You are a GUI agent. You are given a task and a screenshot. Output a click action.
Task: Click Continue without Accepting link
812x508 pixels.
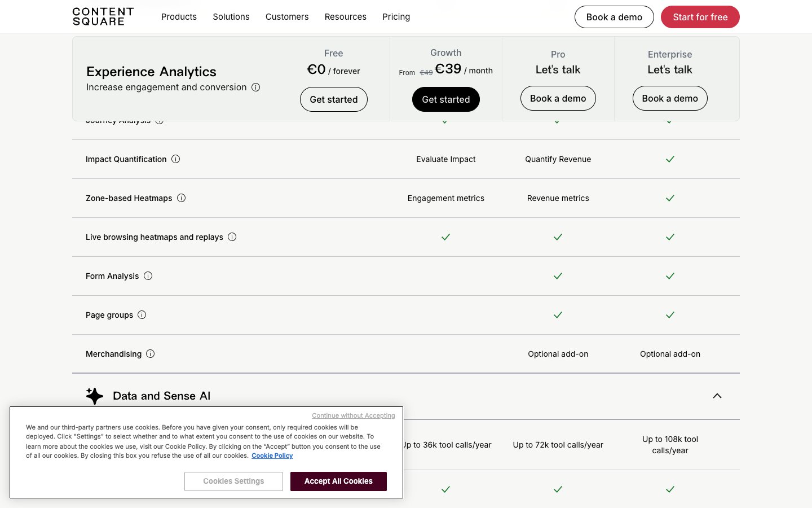[x=354, y=415]
